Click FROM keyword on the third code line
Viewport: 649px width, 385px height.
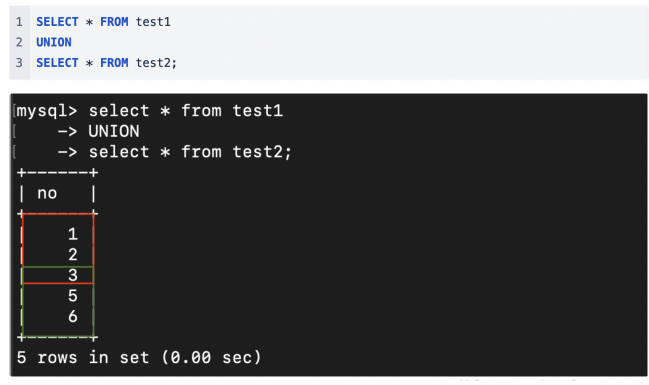point(114,63)
